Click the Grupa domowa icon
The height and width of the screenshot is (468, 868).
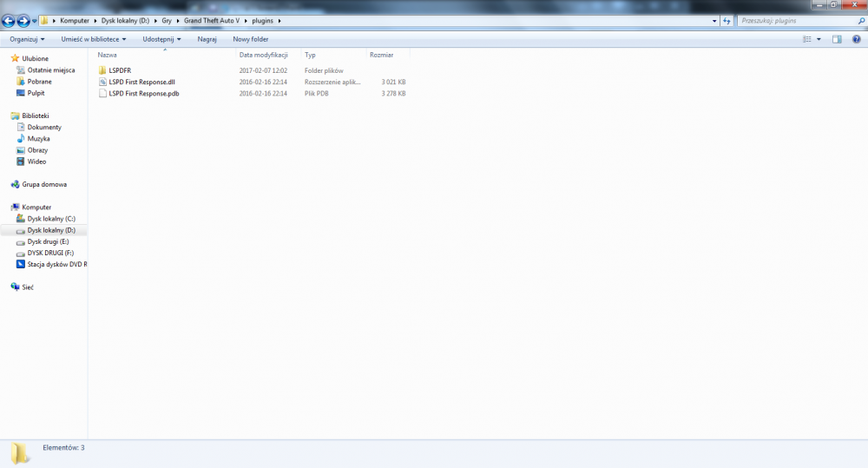pyautogui.click(x=15, y=184)
